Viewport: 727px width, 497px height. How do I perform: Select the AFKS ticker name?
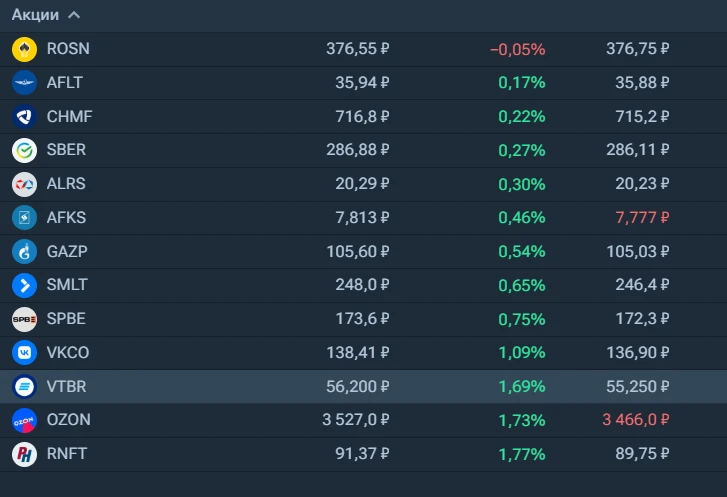click(x=66, y=217)
